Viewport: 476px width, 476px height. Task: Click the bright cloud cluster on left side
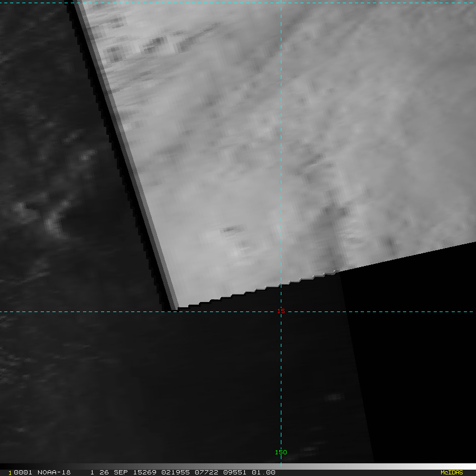(x=50, y=217)
